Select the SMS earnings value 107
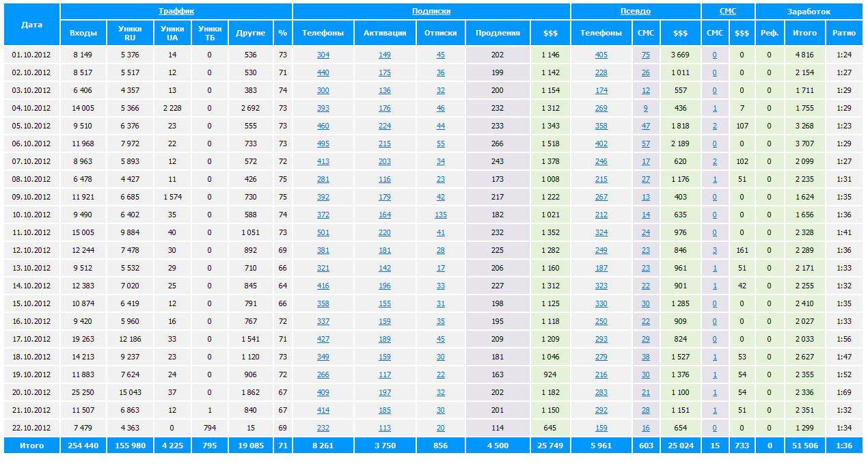868x464 pixels. (742, 126)
